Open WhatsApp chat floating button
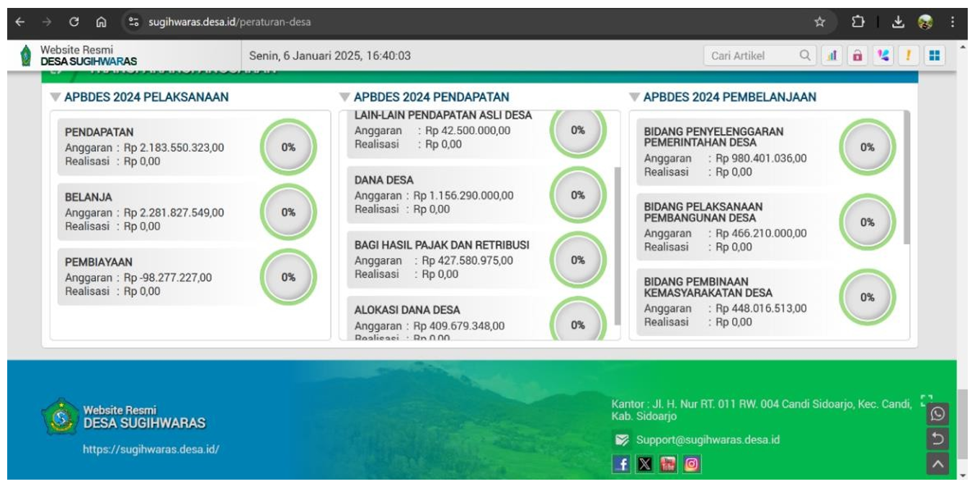980x484 pixels. pyautogui.click(x=937, y=414)
